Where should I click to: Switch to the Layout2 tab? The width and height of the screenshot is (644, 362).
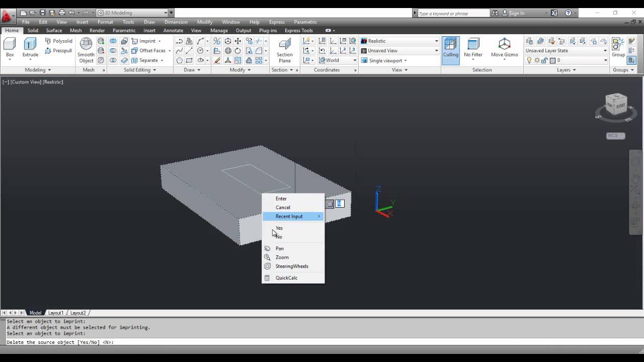click(x=78, y=313)
